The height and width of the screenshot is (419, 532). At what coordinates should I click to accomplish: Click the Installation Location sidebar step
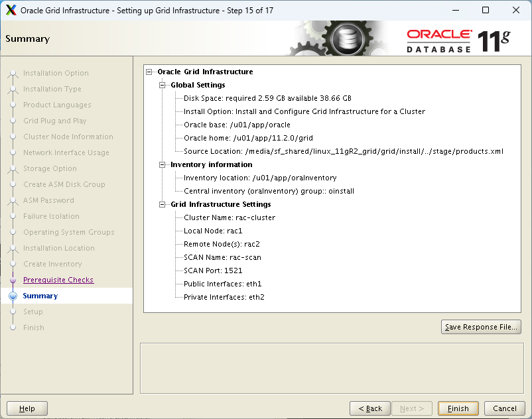(x=58, y=249)
